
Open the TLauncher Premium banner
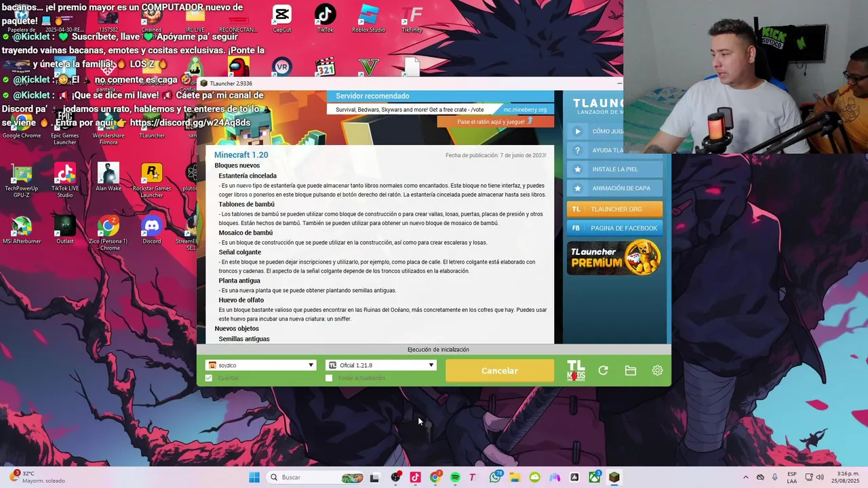[614, 258]
